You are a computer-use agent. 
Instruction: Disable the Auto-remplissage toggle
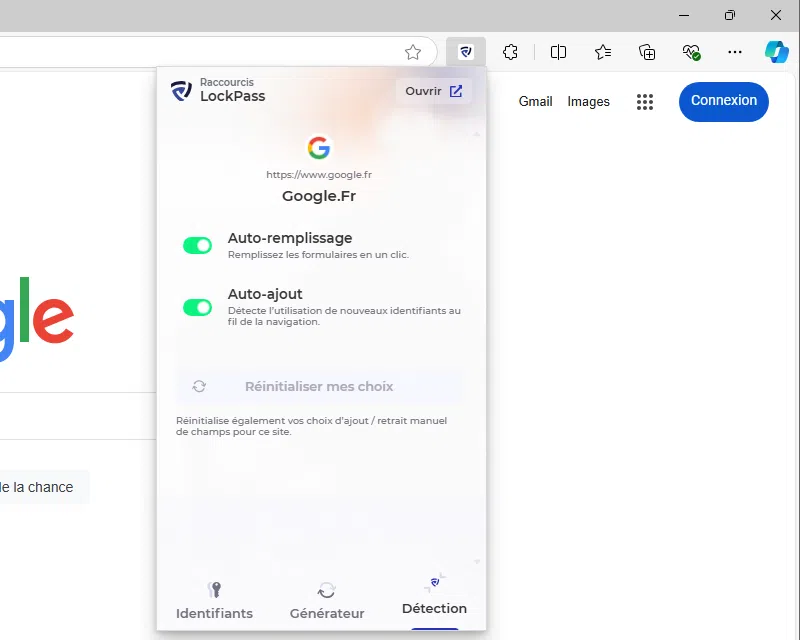(197, 245)
